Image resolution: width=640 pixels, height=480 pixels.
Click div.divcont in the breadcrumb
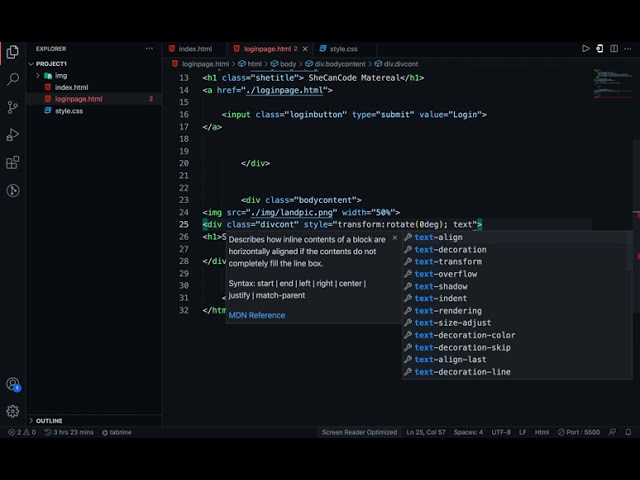[x=401, y=64]
